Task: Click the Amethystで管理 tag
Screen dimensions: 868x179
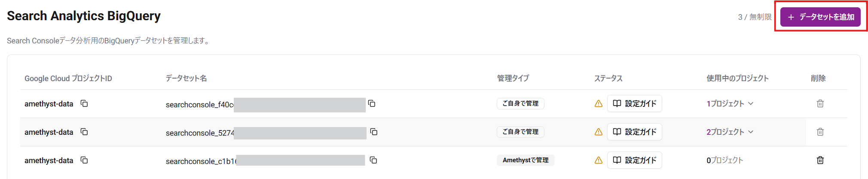Action: coord(526,160)
